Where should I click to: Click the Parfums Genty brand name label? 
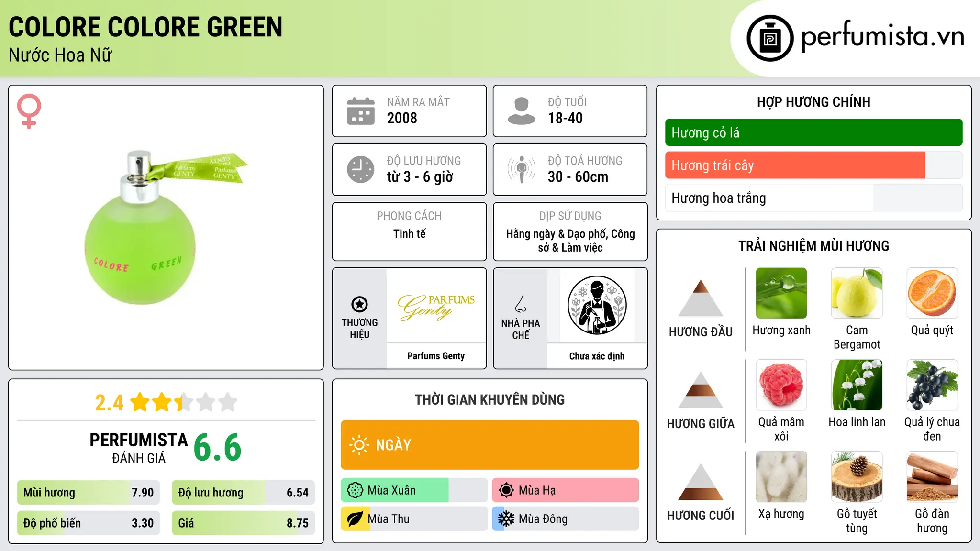[x=436, y=356]
